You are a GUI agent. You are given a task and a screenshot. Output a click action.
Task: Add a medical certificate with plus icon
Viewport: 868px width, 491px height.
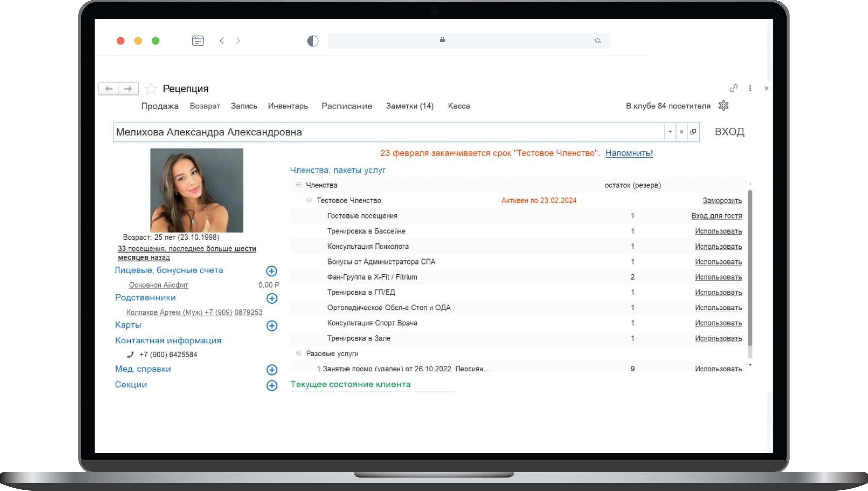[x=271, y=370]
